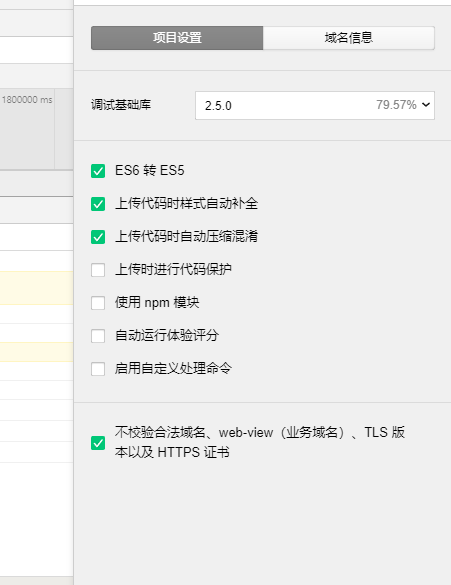Click the ES6 转 ES5 label text
This screenshot has height=585, width=451.
150,171
